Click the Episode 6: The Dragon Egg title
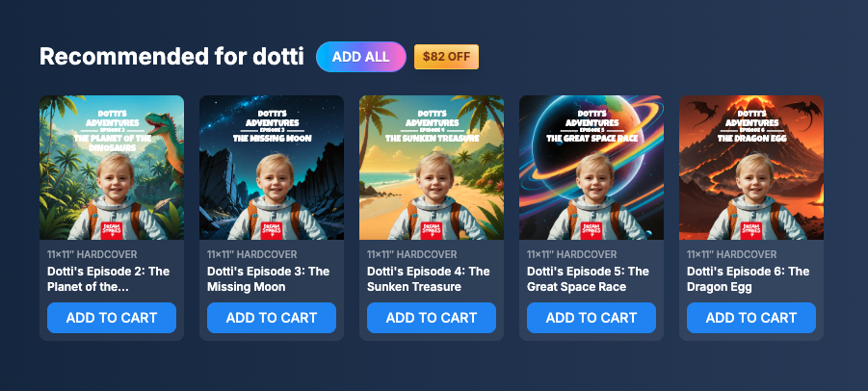This screenshot has width=868, height=391. tap(749, 279)
